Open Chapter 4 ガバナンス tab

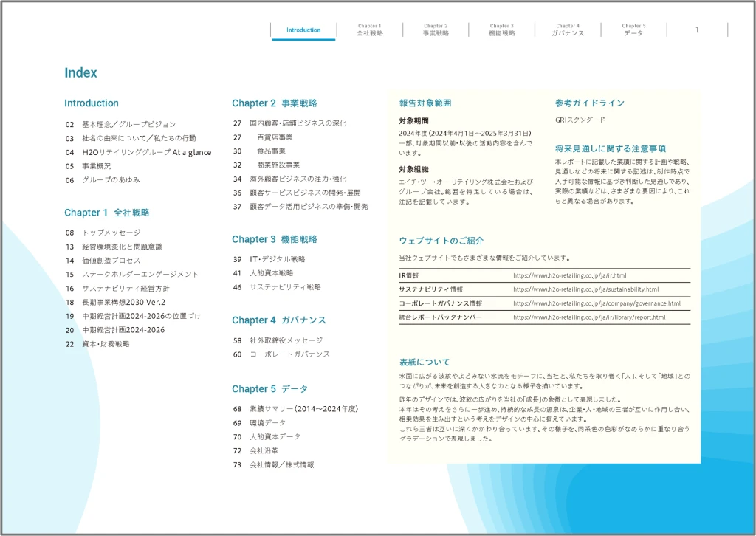point(567,30)
